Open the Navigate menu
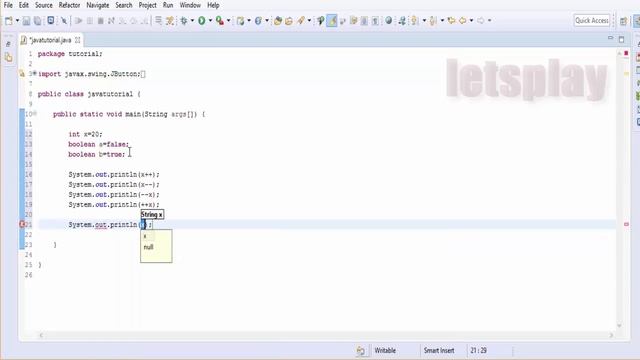The height and width of the screenshot is (360, 640). (x=98, y=5)
